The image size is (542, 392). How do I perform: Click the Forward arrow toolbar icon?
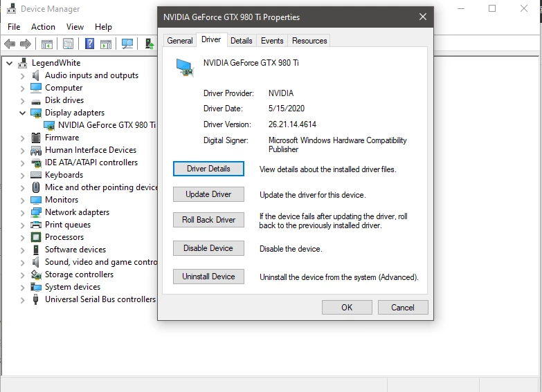pos(26,44)
